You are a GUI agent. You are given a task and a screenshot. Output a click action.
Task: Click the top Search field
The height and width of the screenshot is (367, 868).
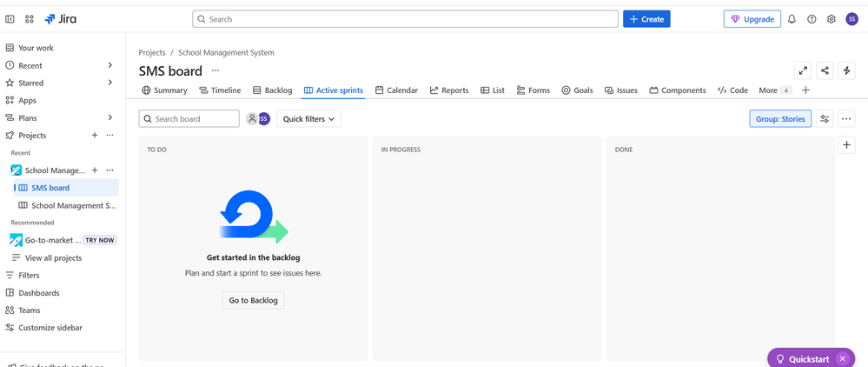point(405,19)
